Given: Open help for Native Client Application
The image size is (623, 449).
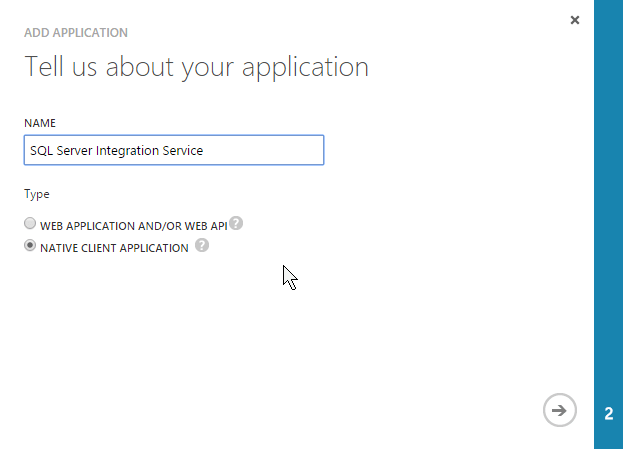Looking at the screenshot, I should tap(202, 246).
